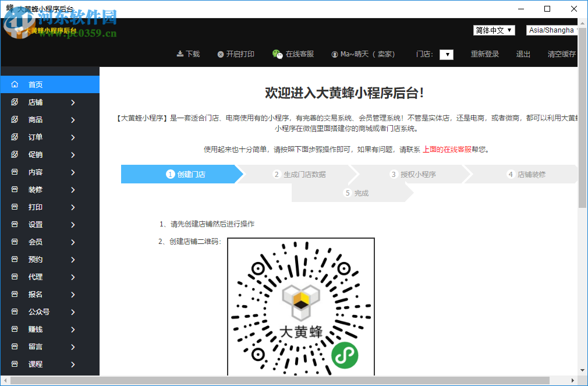This screenshot has height=386, width=588.
Task: Open the Asia/Shanghai timezone selector
Action: tap(551, 30)
